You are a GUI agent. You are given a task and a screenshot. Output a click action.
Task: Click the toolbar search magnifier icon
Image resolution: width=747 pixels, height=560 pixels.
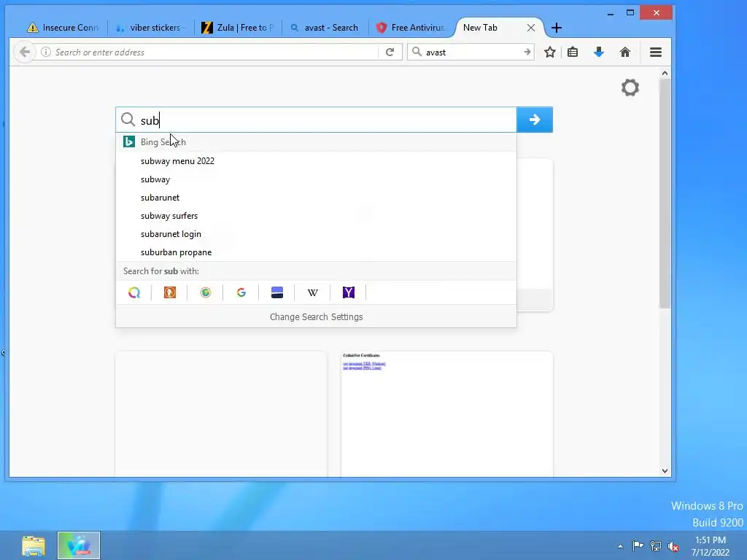(417, 52)
